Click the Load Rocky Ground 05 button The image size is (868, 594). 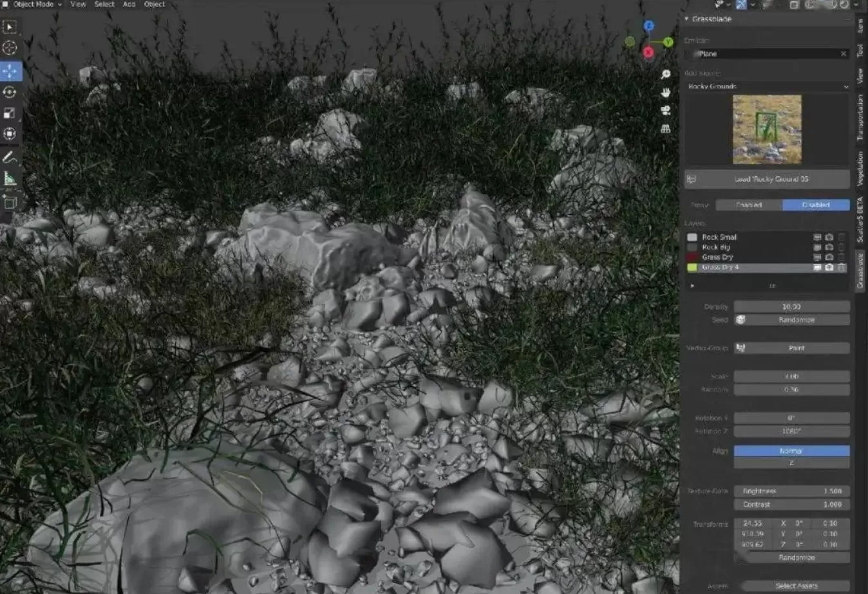(767, 179)
